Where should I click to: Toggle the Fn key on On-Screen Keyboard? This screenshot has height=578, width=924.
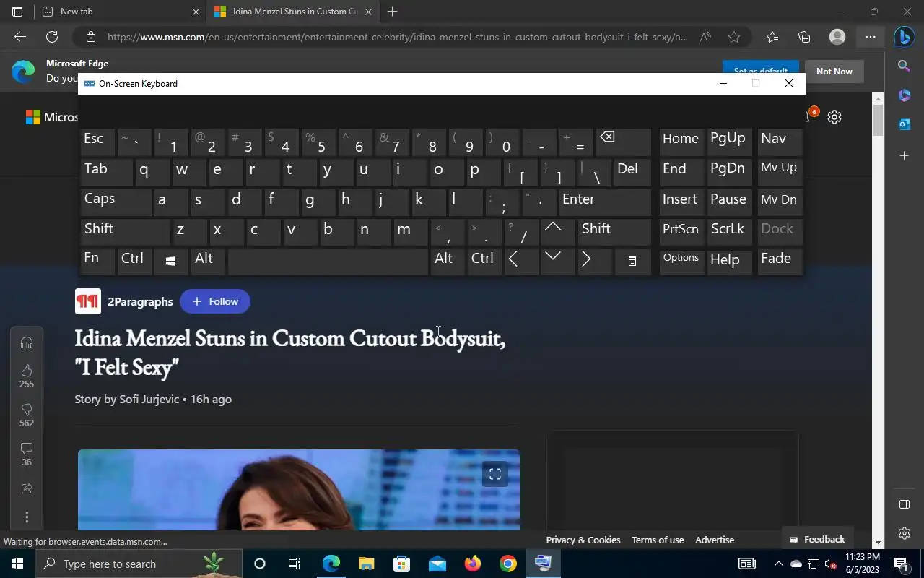point(97,261)
